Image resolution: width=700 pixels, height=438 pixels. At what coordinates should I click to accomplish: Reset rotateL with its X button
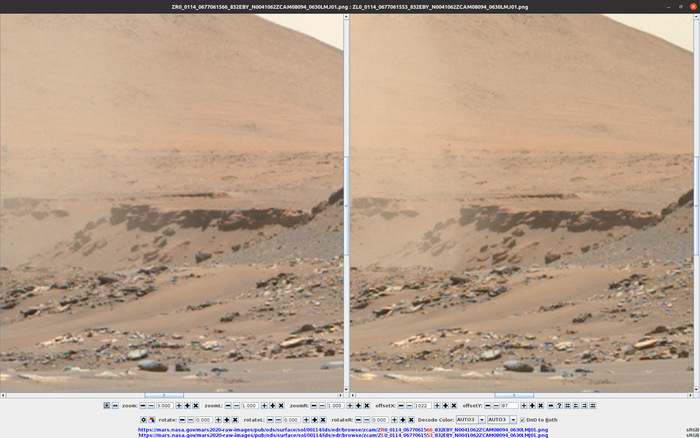click(x=323, y=420)
